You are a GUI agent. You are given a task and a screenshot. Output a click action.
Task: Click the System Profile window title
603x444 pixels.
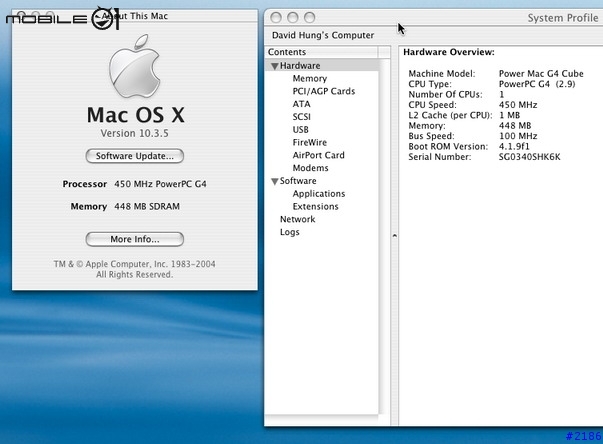(x=563, y=18)
